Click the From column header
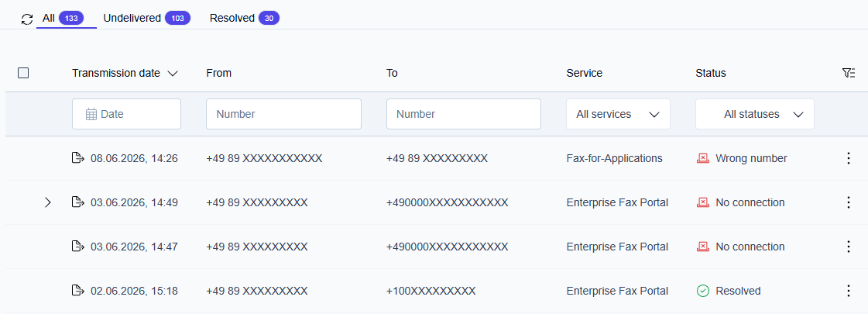 [218, 73]
